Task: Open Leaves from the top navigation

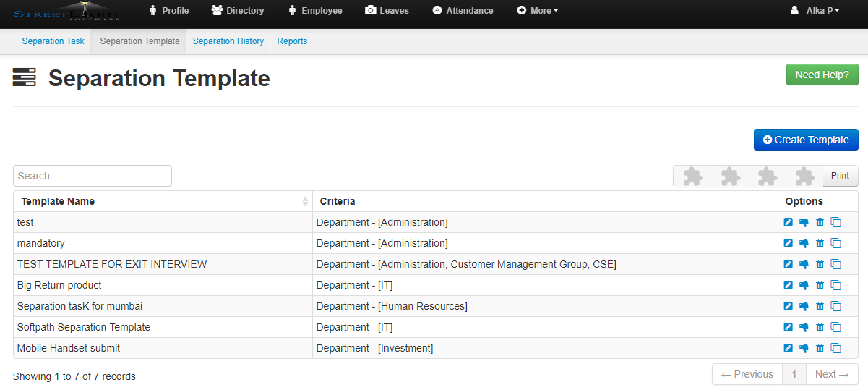Action: click(x=387, y=11)
